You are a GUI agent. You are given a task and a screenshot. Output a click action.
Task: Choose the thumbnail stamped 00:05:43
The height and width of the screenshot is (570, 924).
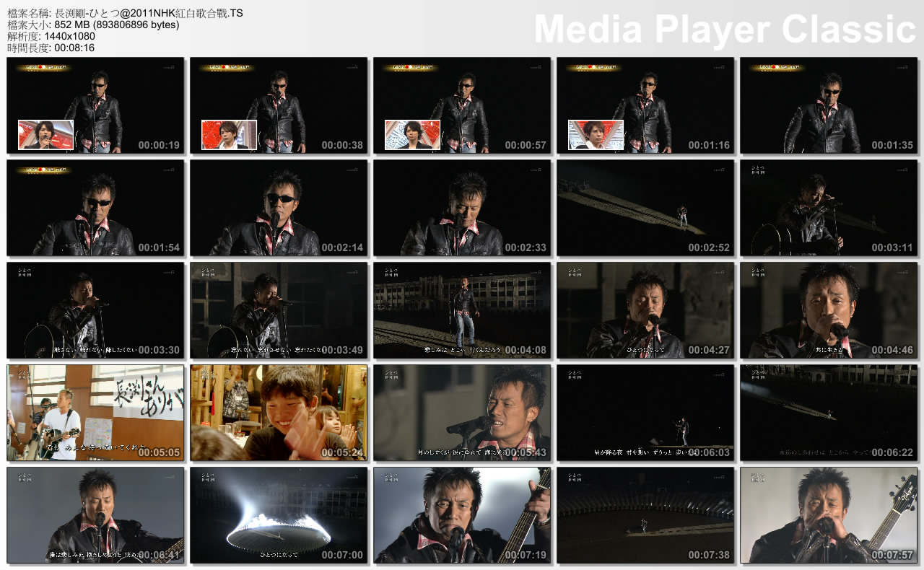[x=462, y=413]
